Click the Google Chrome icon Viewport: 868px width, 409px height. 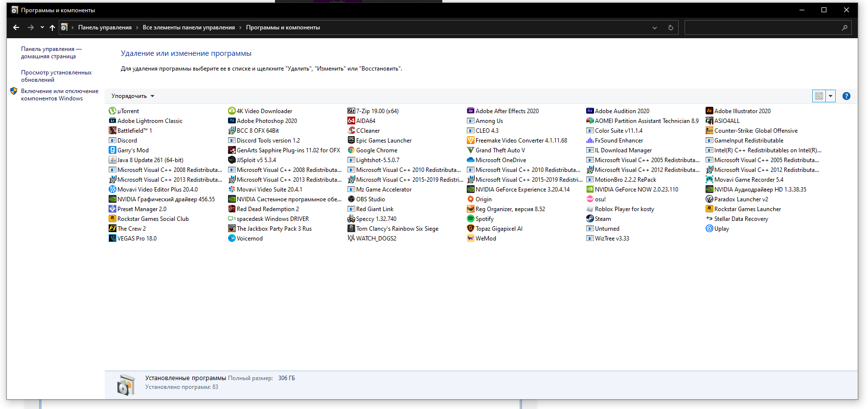[x=351, y=150]
